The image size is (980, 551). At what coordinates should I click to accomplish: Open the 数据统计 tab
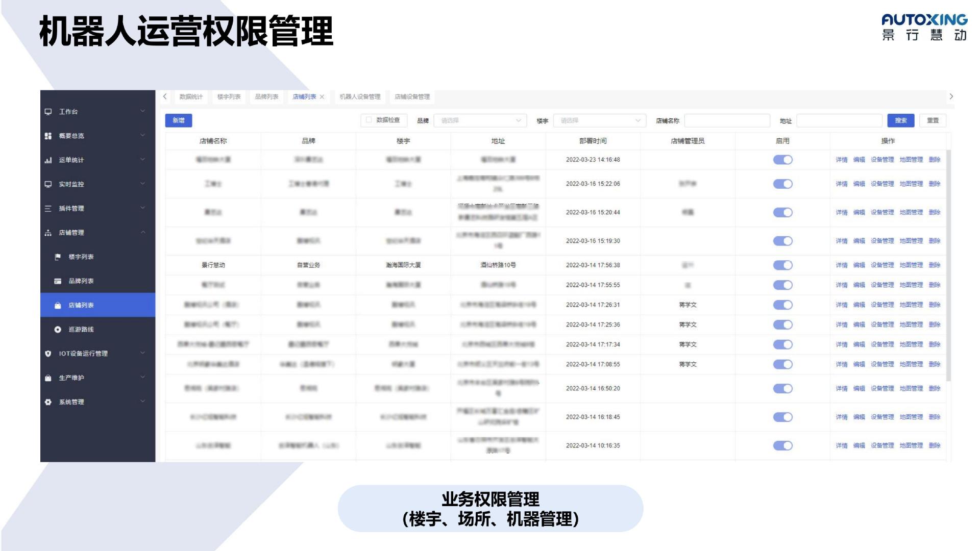tap(191, 97)
